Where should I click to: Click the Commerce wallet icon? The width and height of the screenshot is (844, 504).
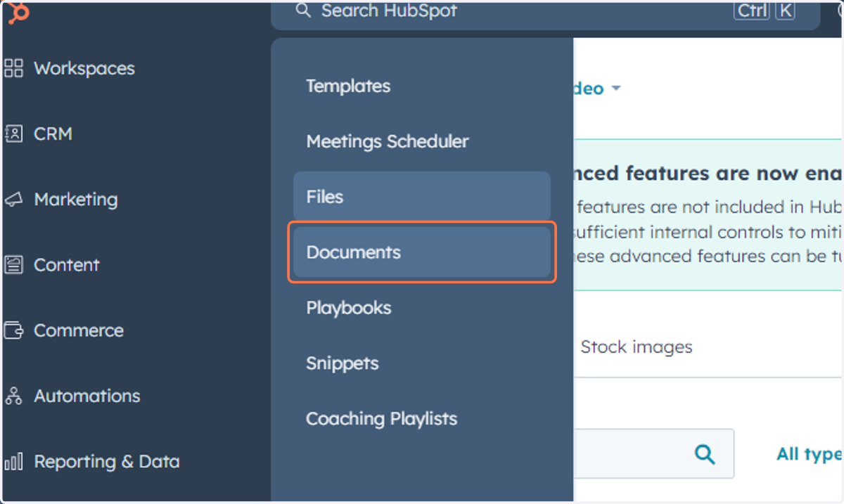[x=13, y=330]
